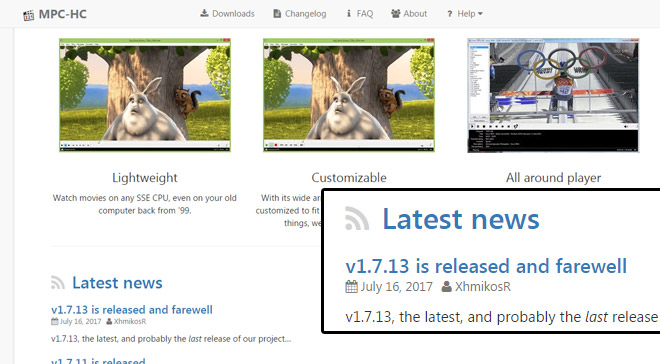Open the Lightweight screenshot thumbnail
The height and width of the screenshot is (364, 660).
(x=145, y=95)
